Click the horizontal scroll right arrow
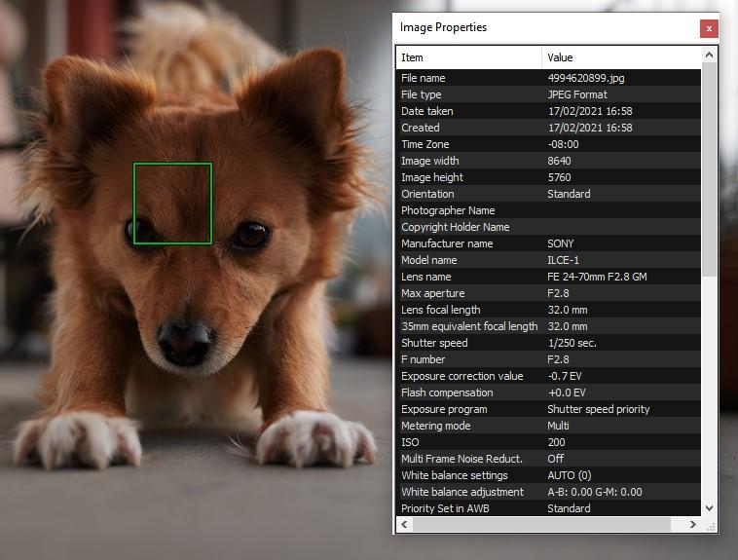 693,524
